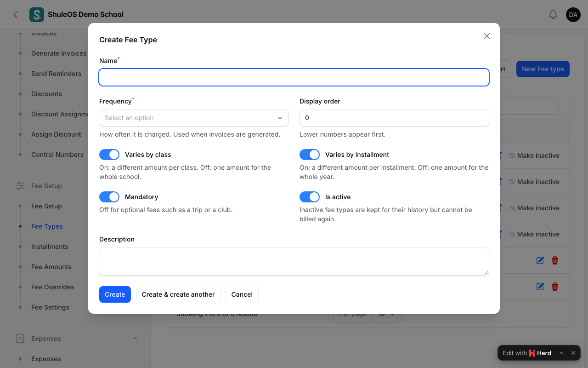Open the Per page dropdown
Image resolution: width=588 pixels, height=368 pixels.
click(387, 314)
